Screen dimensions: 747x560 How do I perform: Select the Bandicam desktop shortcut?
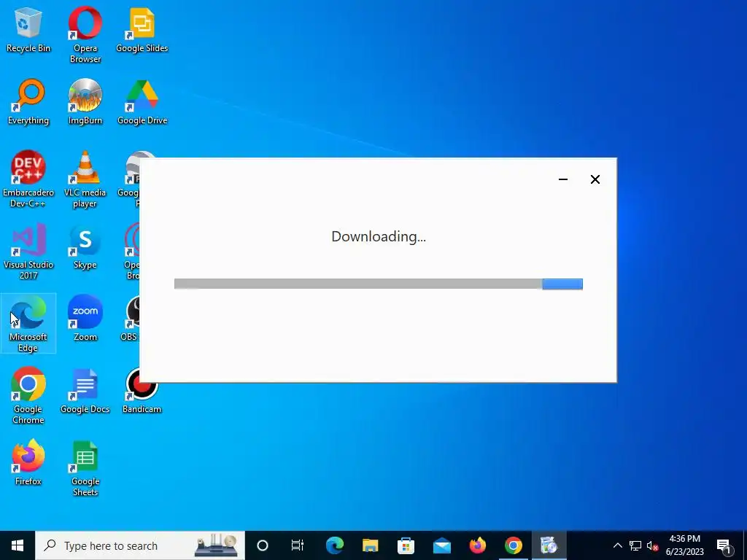(x=142, y=392)
